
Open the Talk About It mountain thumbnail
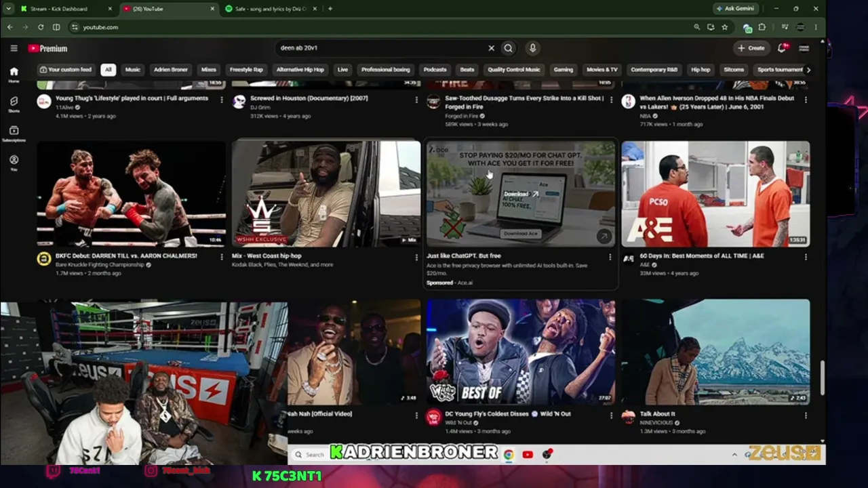tap(715, 352)
